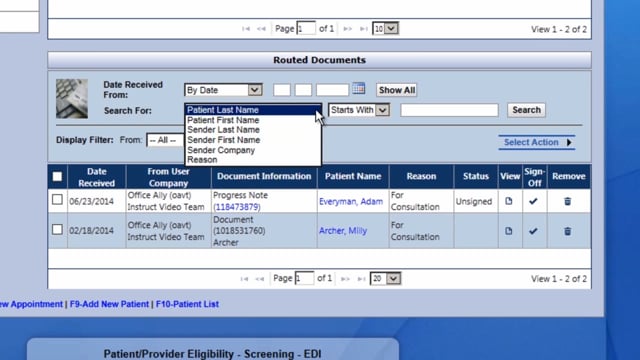The image size is (640, 360).
Task: Click F10-Patient List link
Action: pos(187,304)
